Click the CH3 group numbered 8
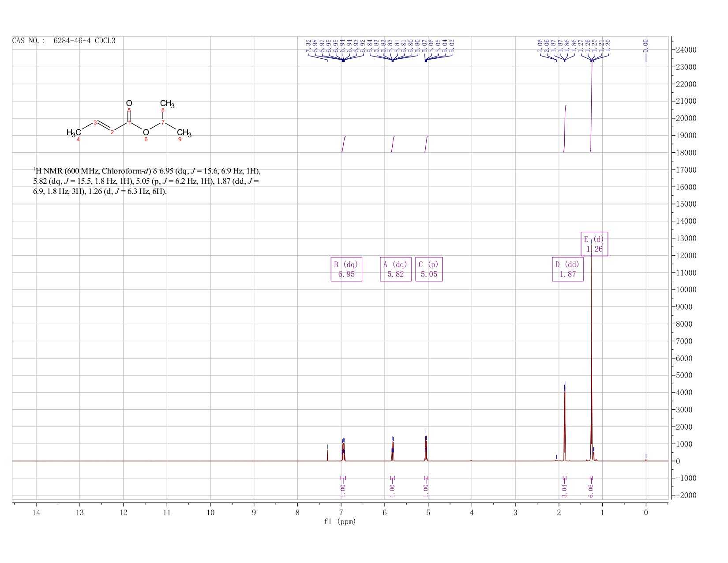 point(167,104)
